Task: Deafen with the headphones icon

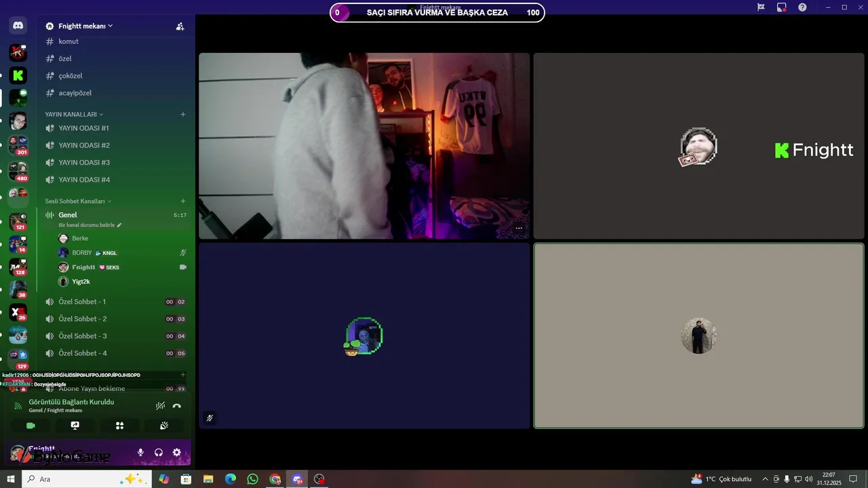Action: coord(159,452)
